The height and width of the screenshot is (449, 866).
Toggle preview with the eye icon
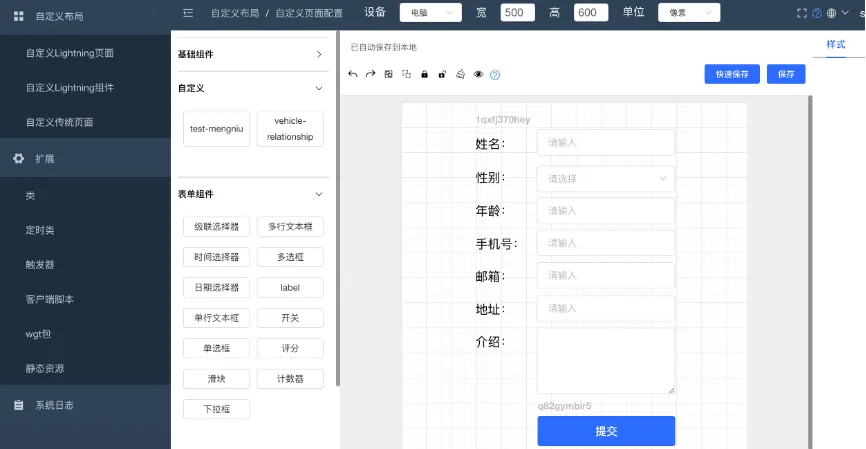[478, 74]
